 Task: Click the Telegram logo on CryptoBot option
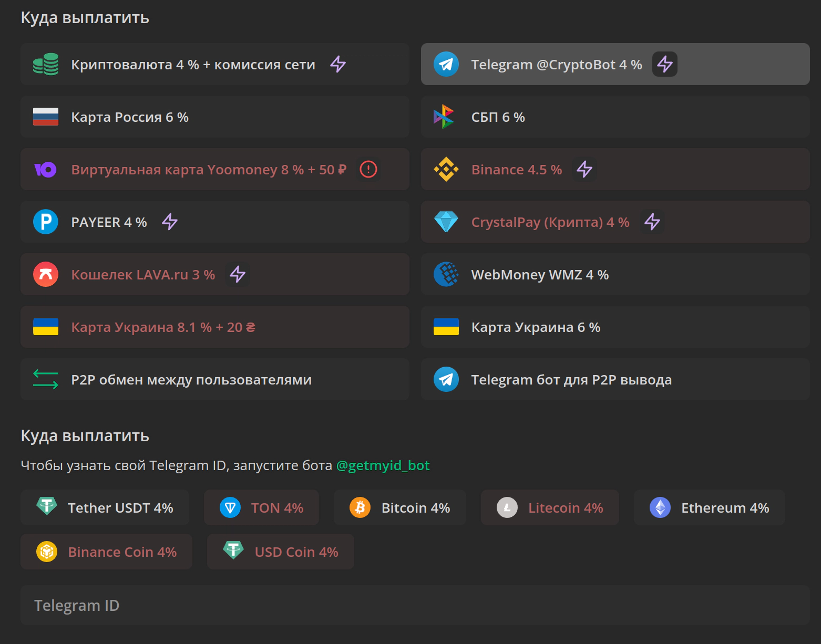pyautogui.click(x=446, y=64)
